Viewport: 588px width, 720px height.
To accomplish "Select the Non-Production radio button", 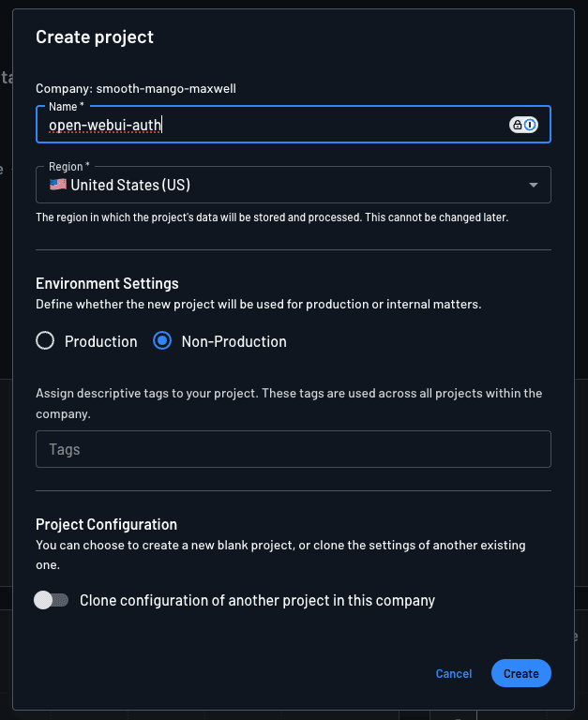I will coord(162,341).
